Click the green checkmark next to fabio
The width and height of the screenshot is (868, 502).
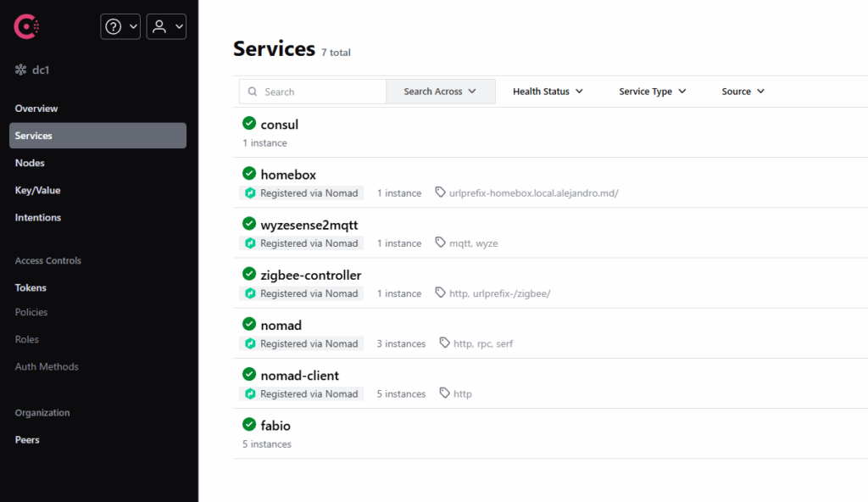coord(249,425)
